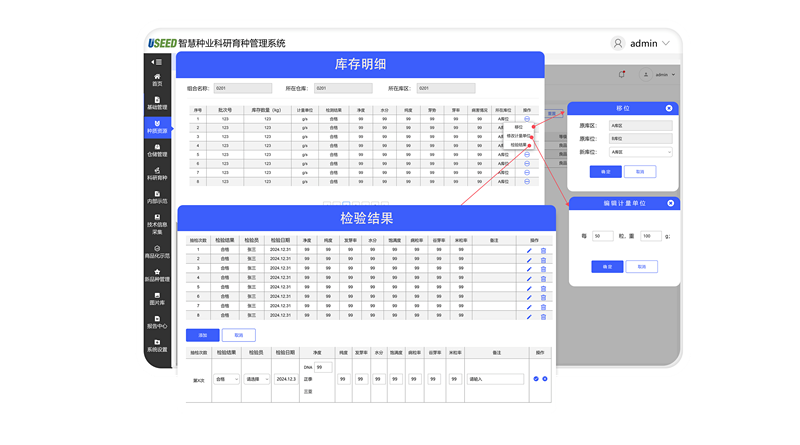This screenshot has height=445, width=800.
Task: Choose 修改计量单位 from the popup menu
Action: pyautogui.click(x=518, y=136)
